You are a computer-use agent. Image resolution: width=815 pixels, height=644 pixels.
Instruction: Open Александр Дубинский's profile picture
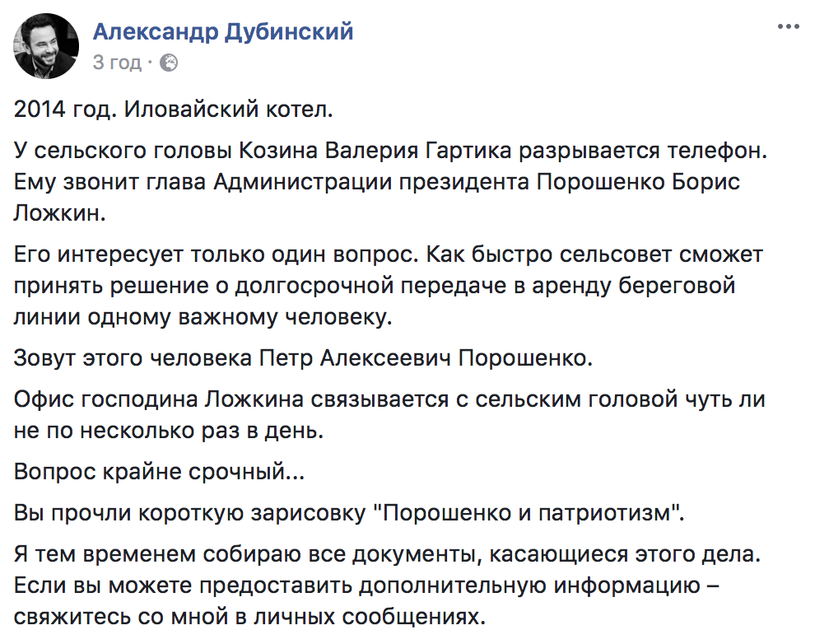[x=46, y=46]
